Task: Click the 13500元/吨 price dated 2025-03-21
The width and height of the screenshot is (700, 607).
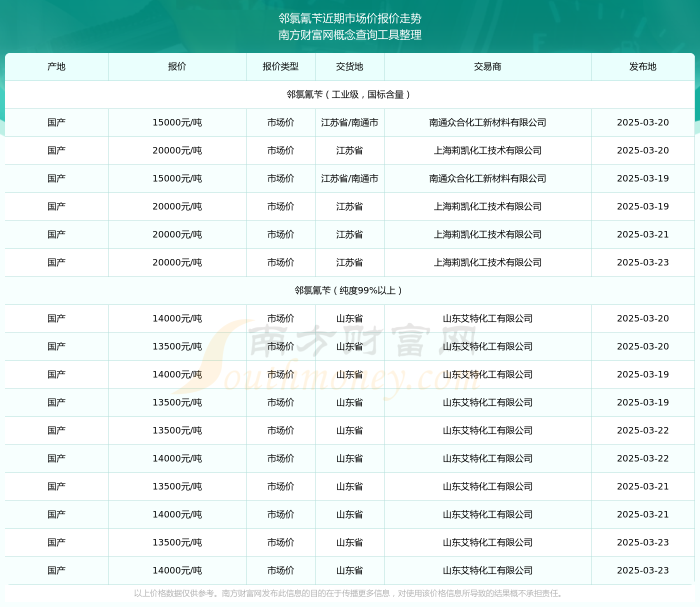Action: pyautogui.click(x=177, y=486)
